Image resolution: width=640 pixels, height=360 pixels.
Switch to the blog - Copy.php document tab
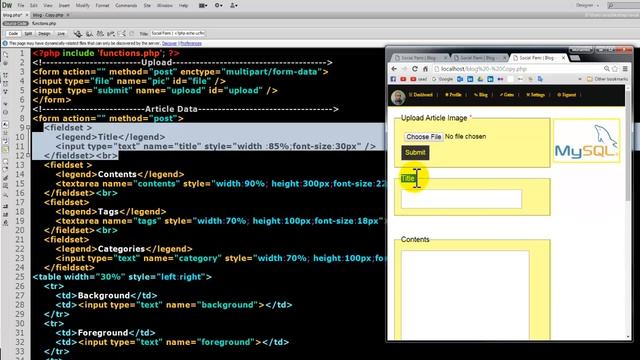pos(48,15)
